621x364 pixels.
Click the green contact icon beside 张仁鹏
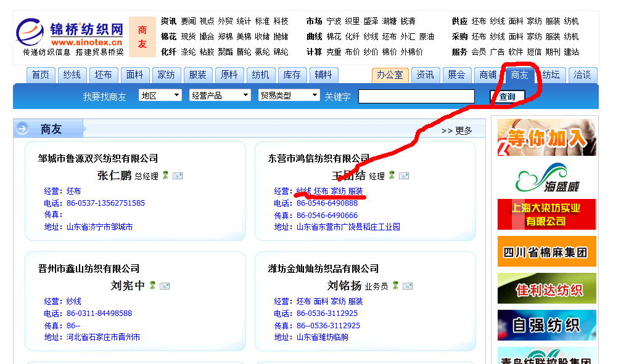165,176
